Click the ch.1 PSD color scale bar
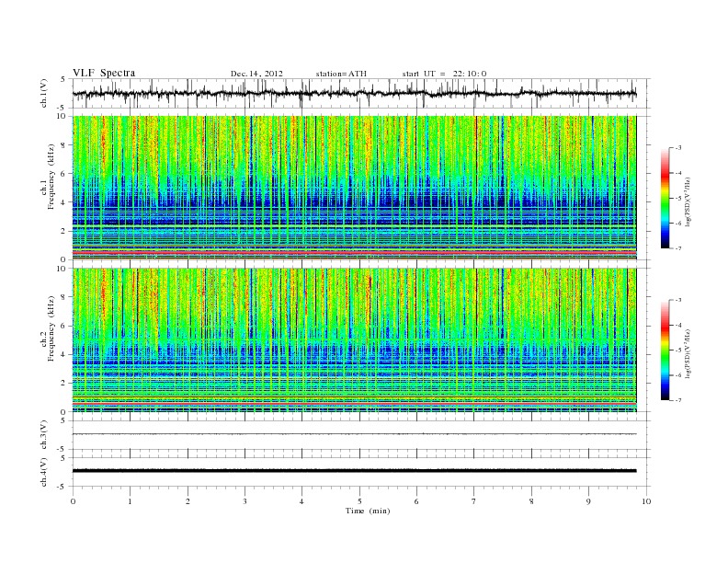This screenshot has width=728, height=563. [x=665, y=198]
